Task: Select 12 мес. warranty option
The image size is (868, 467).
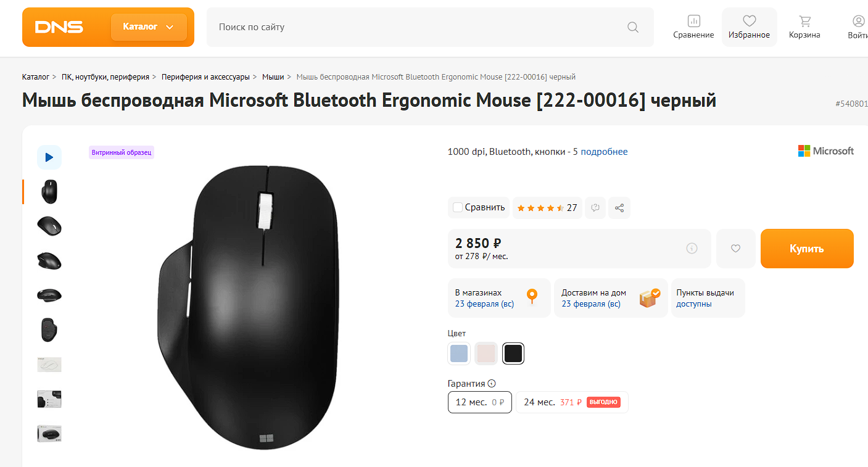Action: (479, 402)
